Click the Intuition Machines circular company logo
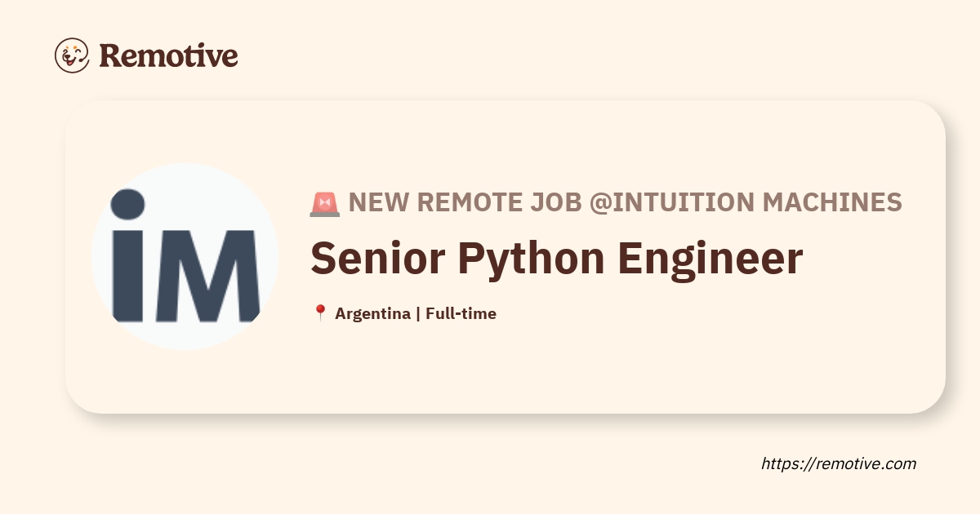 point(185,256)
